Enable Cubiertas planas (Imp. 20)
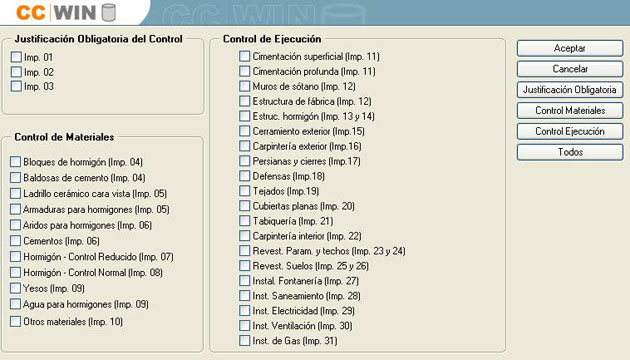Screen dimensions: 630x360 coord(244,206)
